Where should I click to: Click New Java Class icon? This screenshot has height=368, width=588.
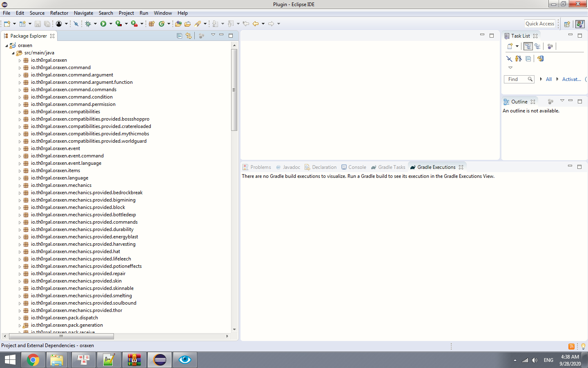tap(162, 24)
